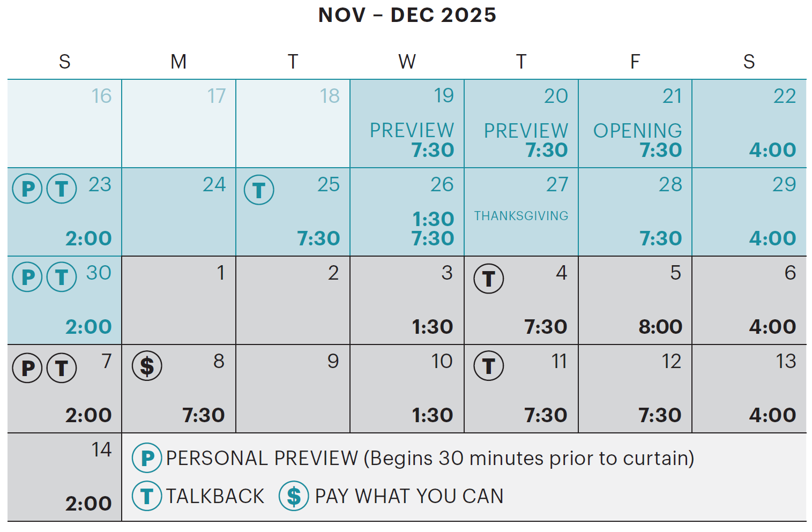Image resolution: width=812 pixels, height=532 pixels.
Task: Click the Personal Preview legend icon
Action: tap(147, 458)
